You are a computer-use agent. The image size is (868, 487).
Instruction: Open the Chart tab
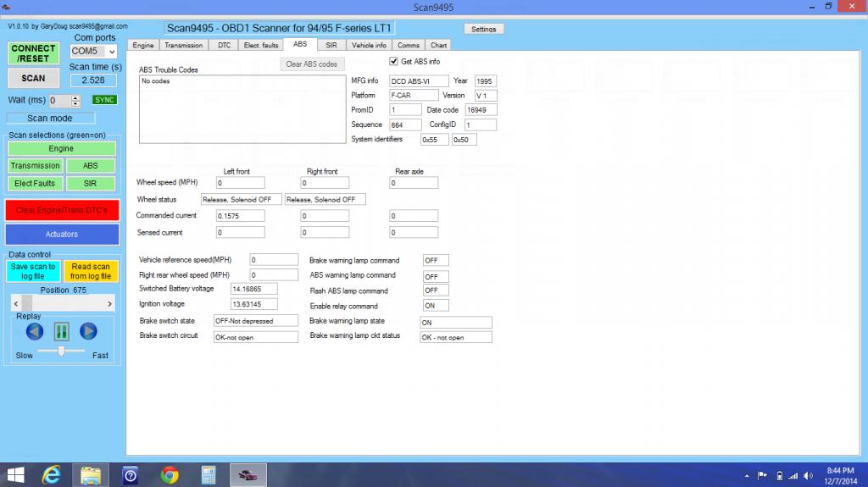pos(439,46)
